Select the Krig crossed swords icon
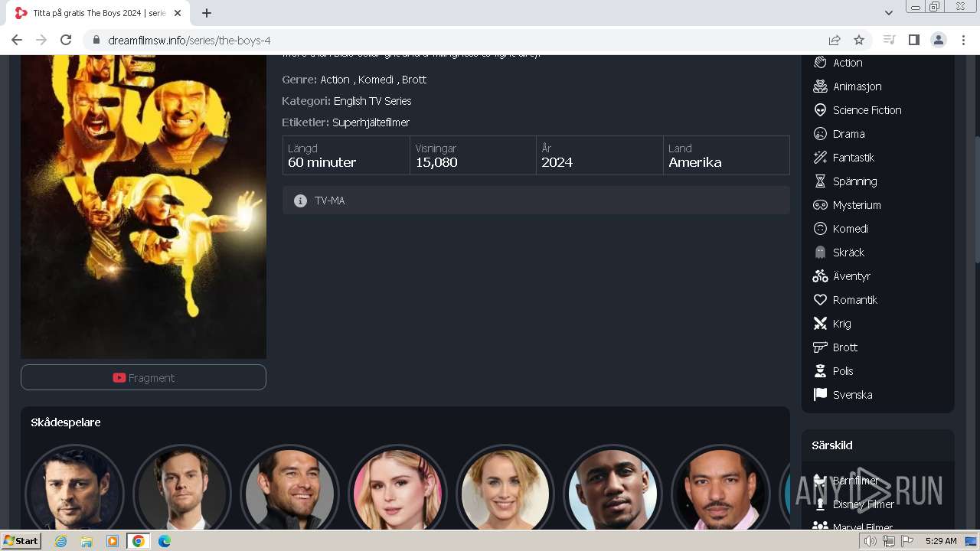Viewport: 980px width, 551px height. 820,324
